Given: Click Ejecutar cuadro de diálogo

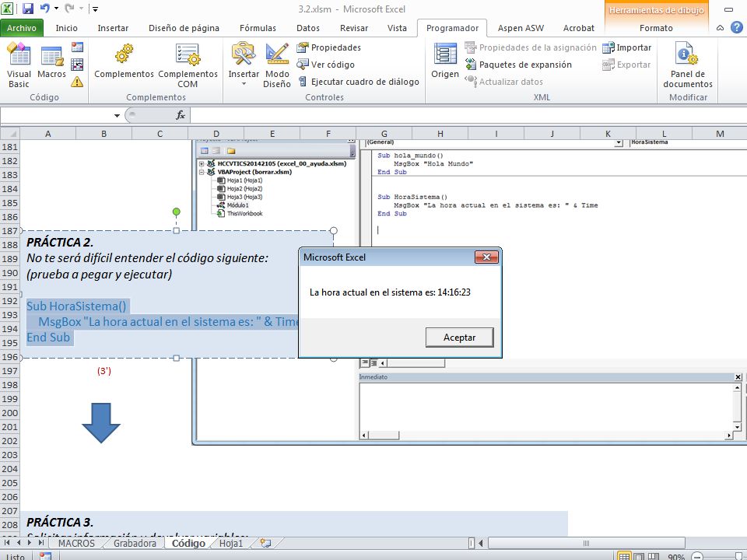Looking at the screenshot, I should [x=358, y=82].
